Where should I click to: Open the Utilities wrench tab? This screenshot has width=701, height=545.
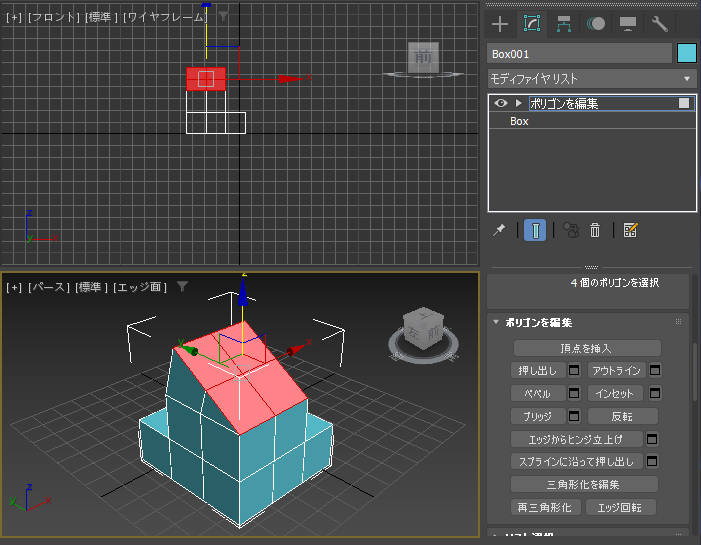coord(659,24)
